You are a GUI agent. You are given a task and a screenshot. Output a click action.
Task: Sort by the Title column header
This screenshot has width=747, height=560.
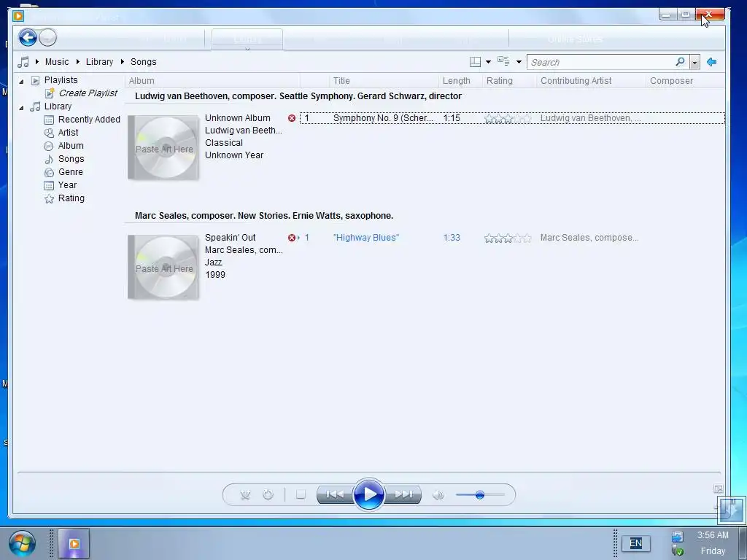point(384,81)
